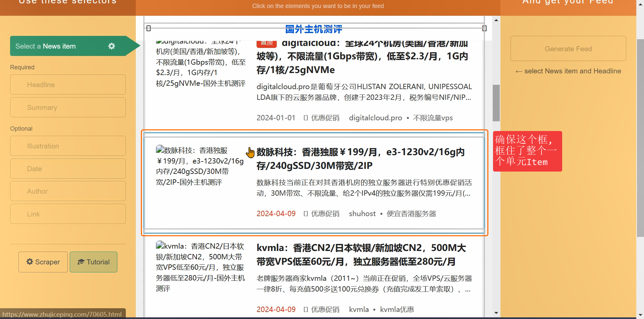This screenshot has width=644, height=319.
Task: Select the Summary selector field
Action: coord(68,108)
